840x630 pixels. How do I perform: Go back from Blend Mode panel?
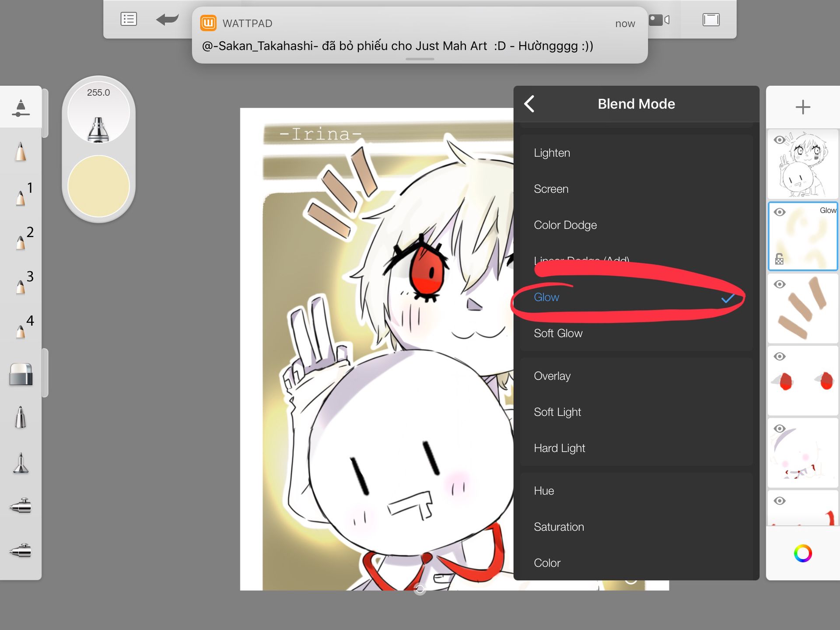click(529, 104)
